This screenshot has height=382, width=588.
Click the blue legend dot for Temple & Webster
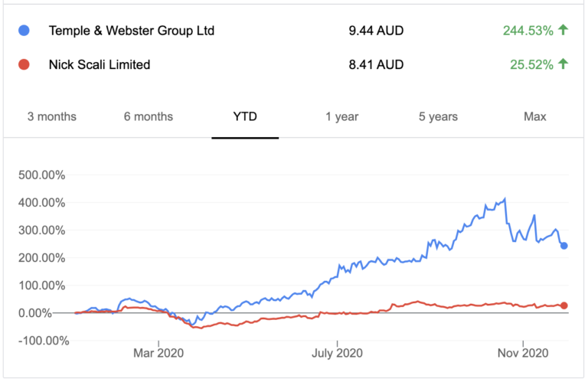pyautogui.click(x=23, y=31)
